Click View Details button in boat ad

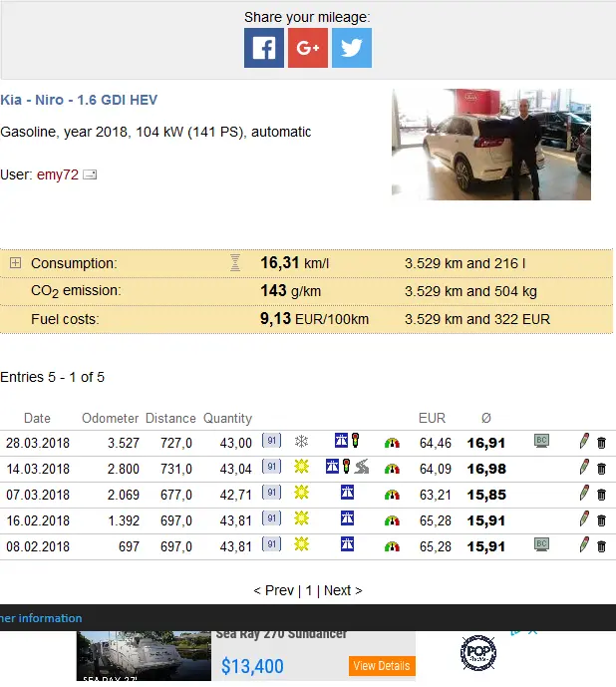[382, 666]
